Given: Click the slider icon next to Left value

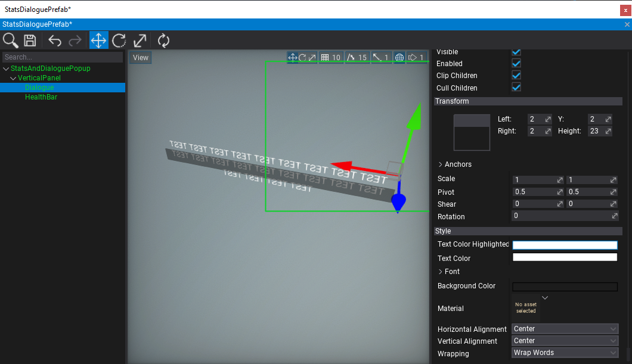Looking at the screenshot, I should [548, 119].
